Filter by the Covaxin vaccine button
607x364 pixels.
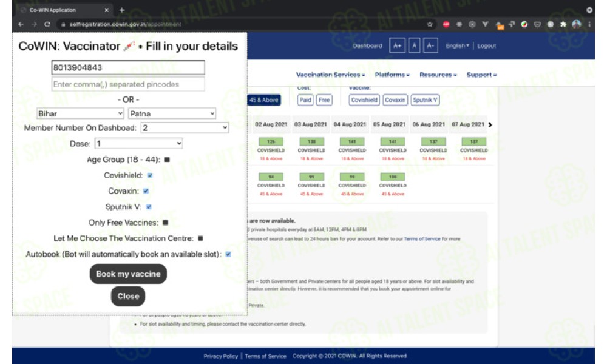[395, 100]
